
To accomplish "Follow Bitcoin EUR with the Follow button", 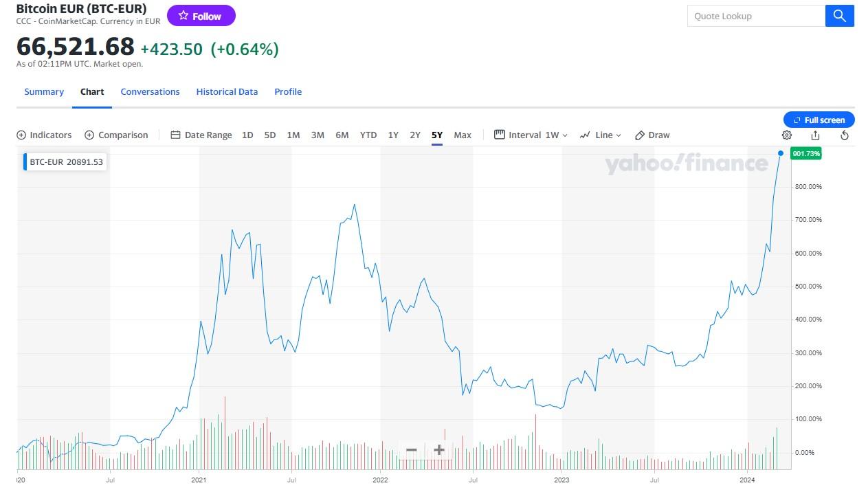I will coord(201,16).
